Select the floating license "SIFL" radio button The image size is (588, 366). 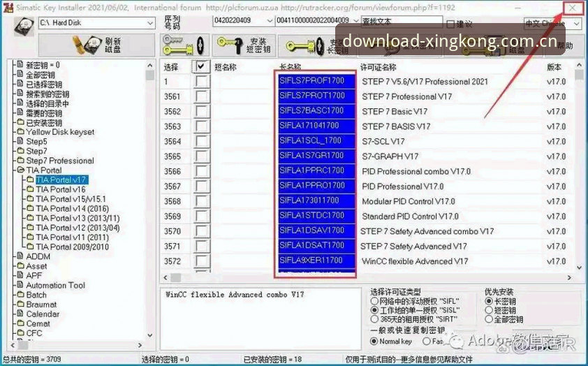[x=374, y=301]
